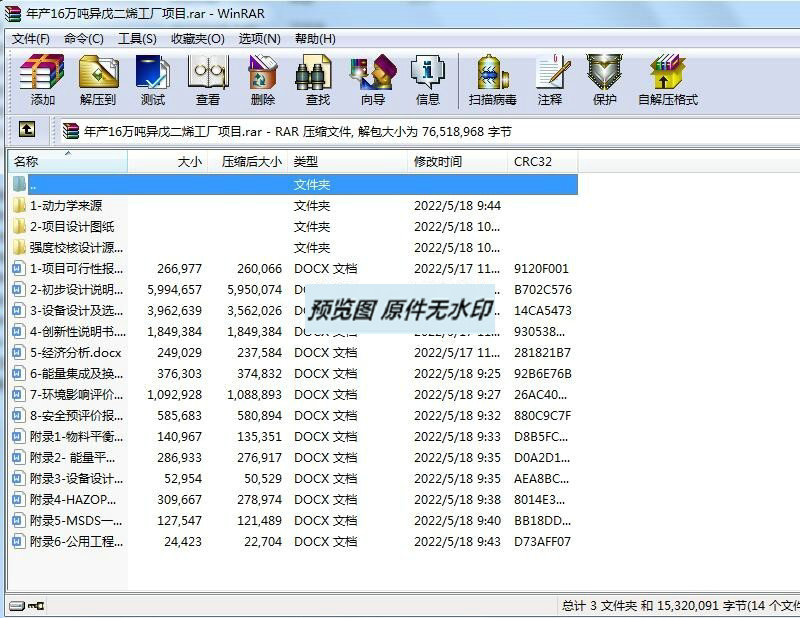Sort by 名称 column header
Viewport: 800px width, 618px height.
[x=68, y=162]
